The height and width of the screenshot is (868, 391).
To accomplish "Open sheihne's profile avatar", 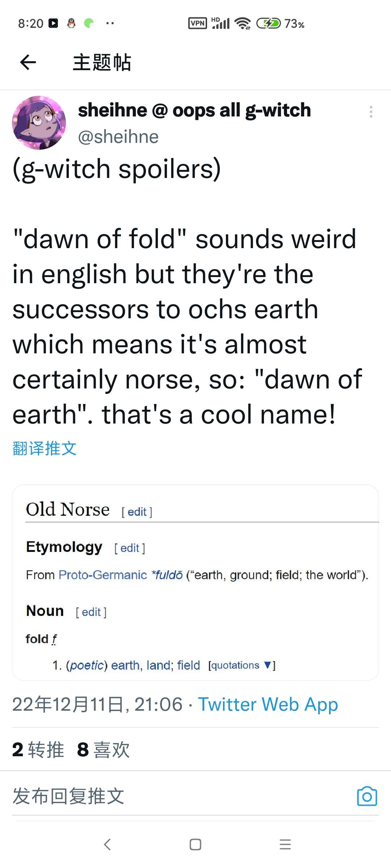I will point(39,123).
